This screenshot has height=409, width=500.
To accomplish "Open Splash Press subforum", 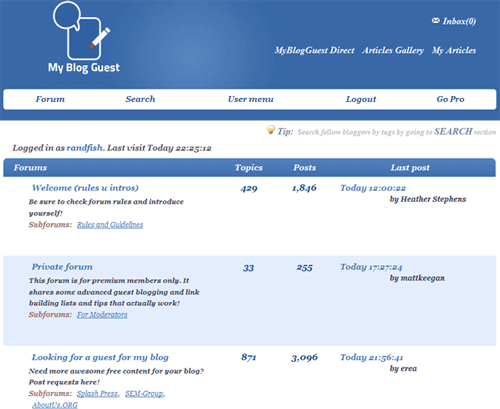I will point(98,394).
